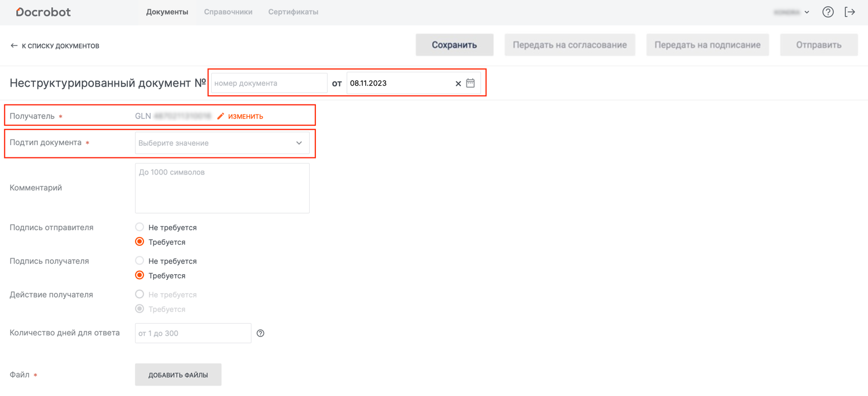Select 'Не требуется' for Подпись получателя
Image resolution: width=868 pixels, height=396 pixels.
tap(140, 260)
